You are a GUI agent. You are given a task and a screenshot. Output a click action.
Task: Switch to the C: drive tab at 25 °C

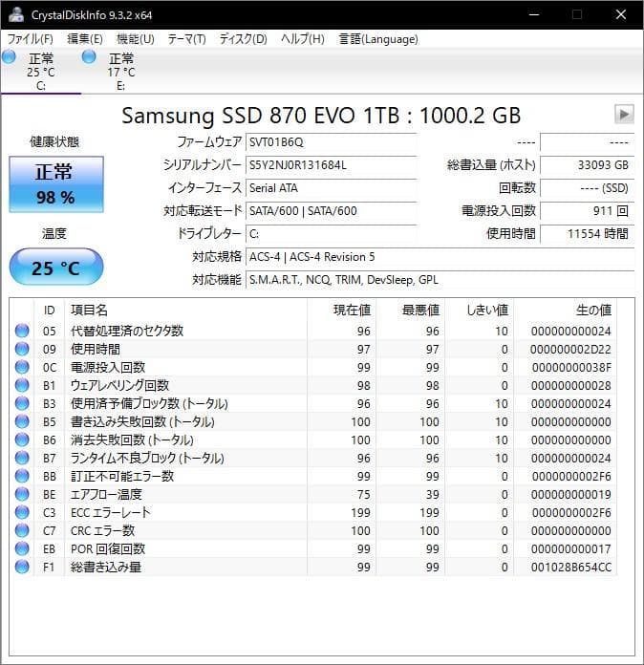coord(41,72)
